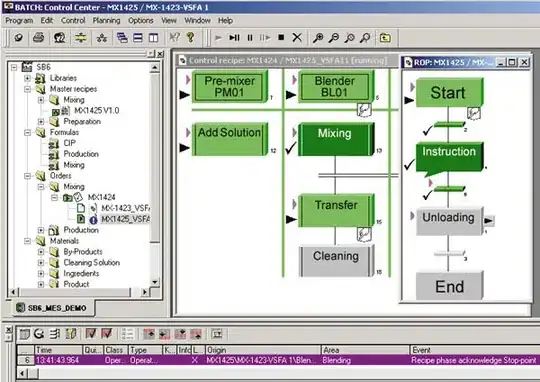This screenshot has width=540, height=382.
Task: Click the yellow help lightbulb icon
Action: (190, 37)
